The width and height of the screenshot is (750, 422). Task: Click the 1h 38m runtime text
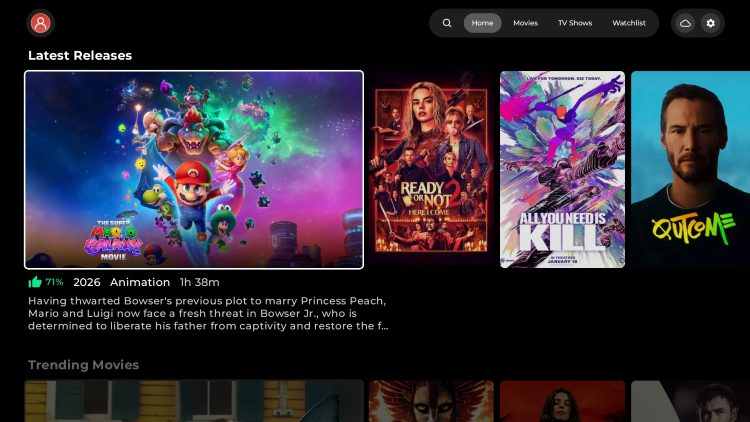pyautogui.click(x=199, y=282)
